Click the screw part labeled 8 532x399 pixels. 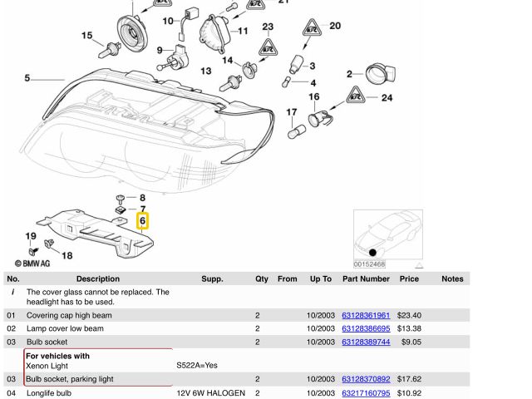click(121, 198)
